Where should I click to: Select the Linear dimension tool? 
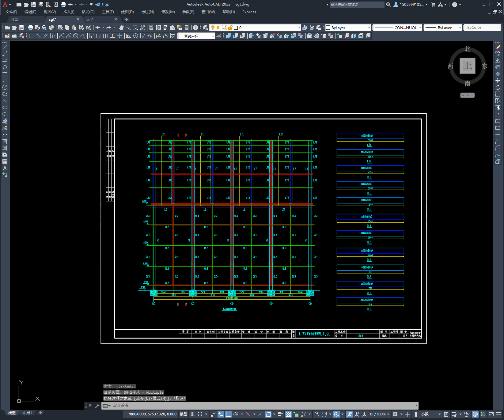(32, 36)
